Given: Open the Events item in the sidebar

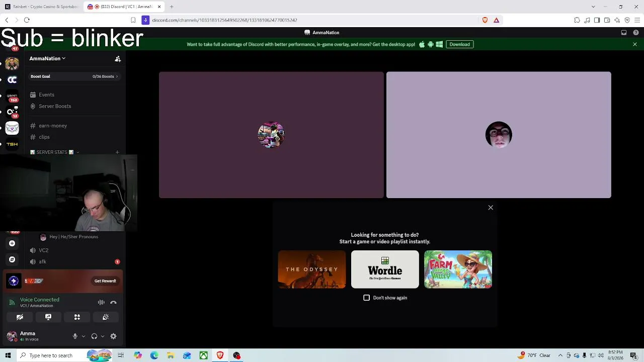Looking at the screenshot, I should [74, 95].
